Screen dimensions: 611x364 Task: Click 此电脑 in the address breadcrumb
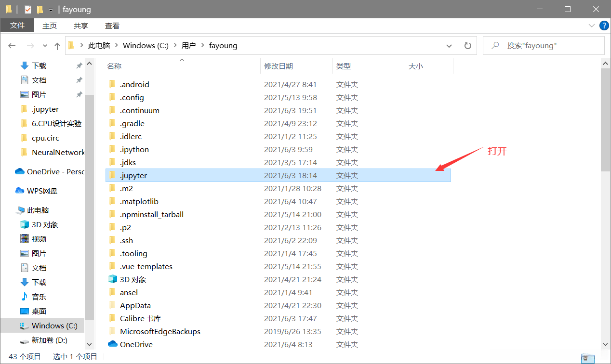pos(99,46)
